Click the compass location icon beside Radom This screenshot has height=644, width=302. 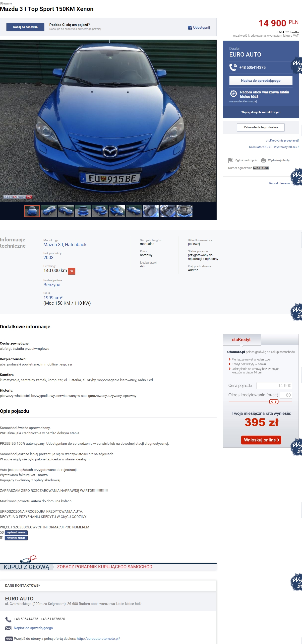click(x=233, y=93)
